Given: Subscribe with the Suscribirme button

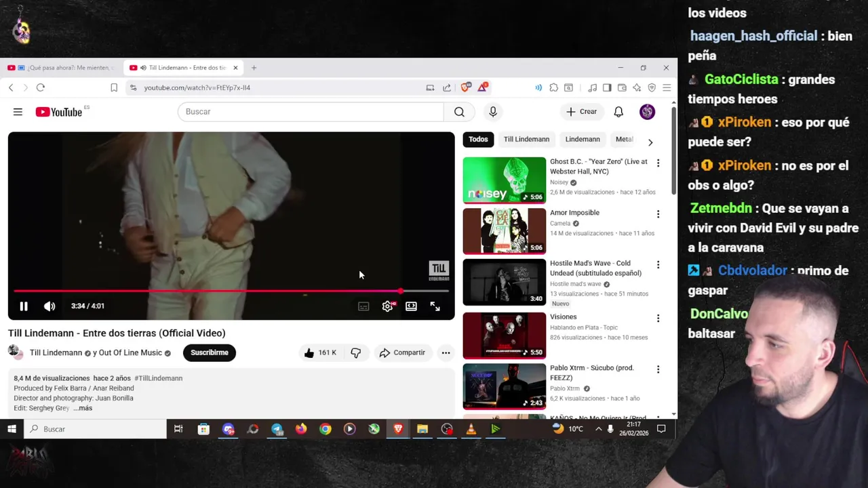Looking at the screenshot, I should click(209, 352).
